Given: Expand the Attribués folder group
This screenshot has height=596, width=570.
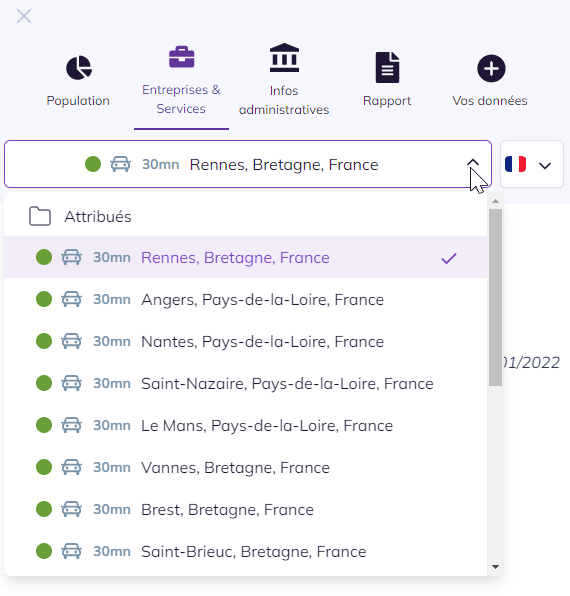Looking at the screenshot, I should (x=245, y=217).
